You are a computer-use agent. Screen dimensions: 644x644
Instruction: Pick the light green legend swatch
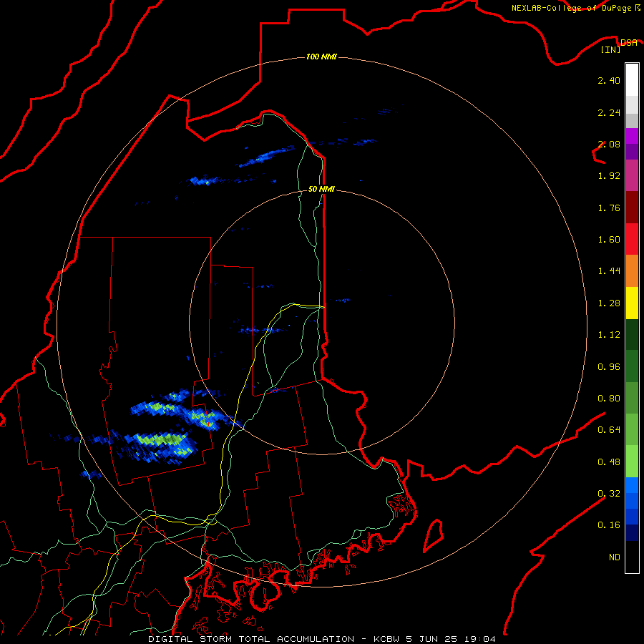[632, 462]
